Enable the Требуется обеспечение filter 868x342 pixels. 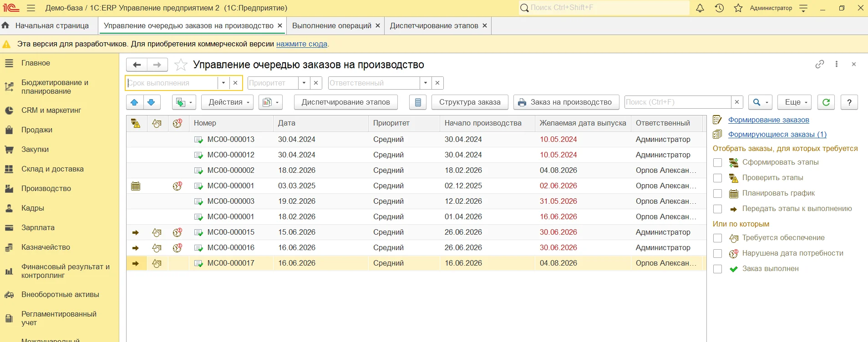718,238
